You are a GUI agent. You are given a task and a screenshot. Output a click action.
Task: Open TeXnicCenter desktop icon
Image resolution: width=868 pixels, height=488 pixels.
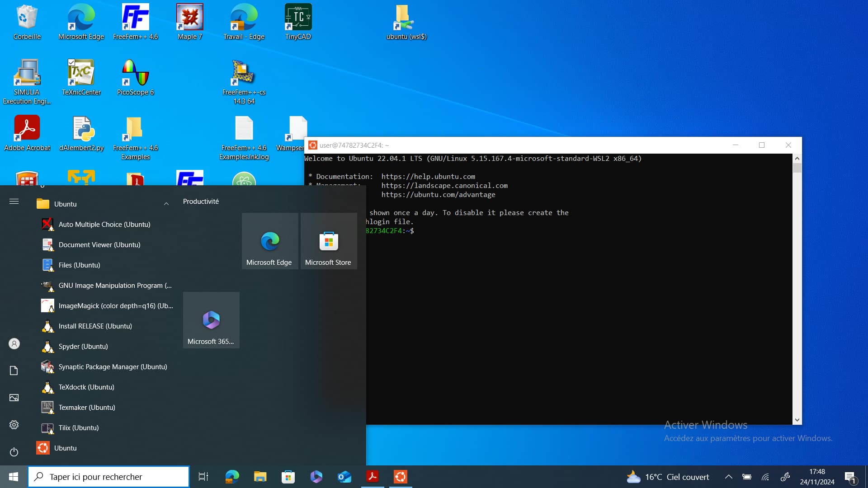(81, 78)
